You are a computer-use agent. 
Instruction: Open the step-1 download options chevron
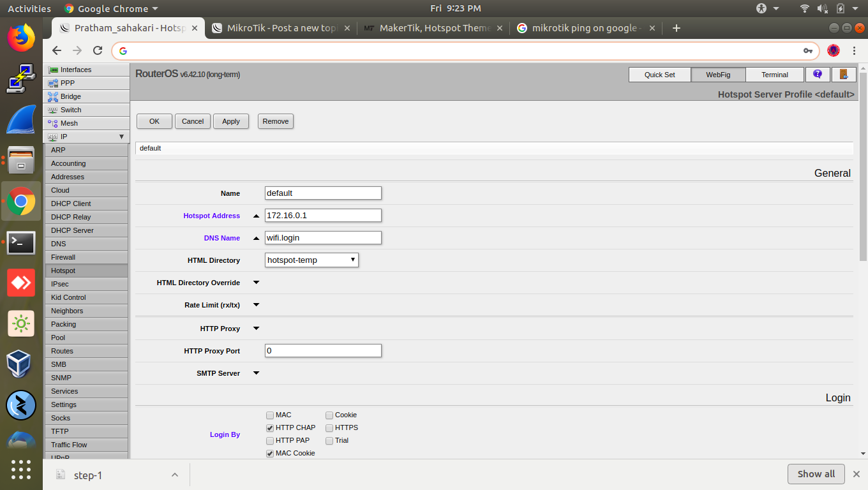click(x=174, y=475)
